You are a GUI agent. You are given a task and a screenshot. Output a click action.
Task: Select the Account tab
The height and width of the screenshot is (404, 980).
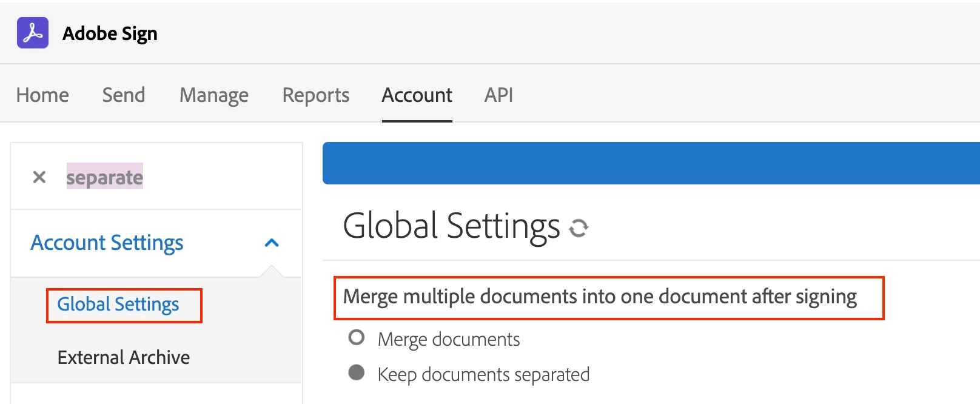417,95
